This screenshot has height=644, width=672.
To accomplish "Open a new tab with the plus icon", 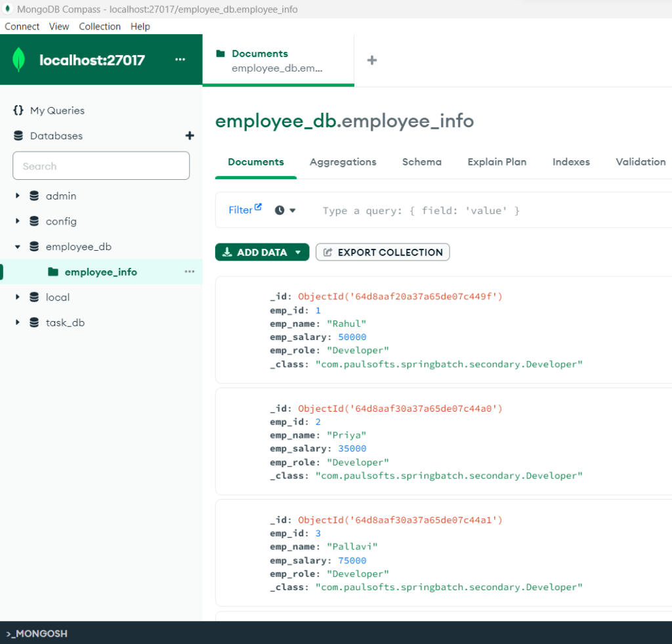I will click(x=372, y=60).
